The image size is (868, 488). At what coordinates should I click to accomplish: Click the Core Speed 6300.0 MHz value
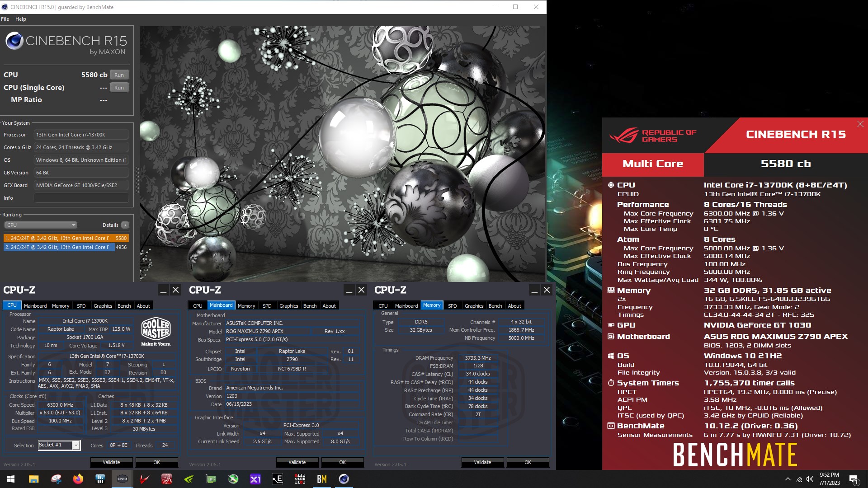[60, 405]
